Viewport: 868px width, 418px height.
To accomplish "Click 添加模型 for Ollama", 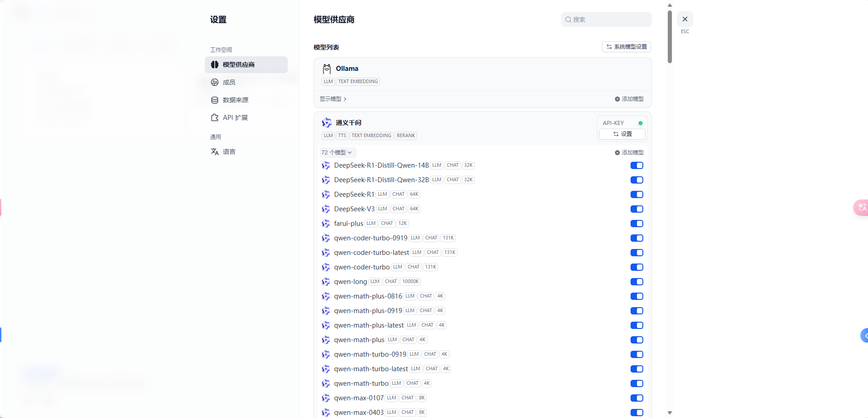I will tap(629, 99).
